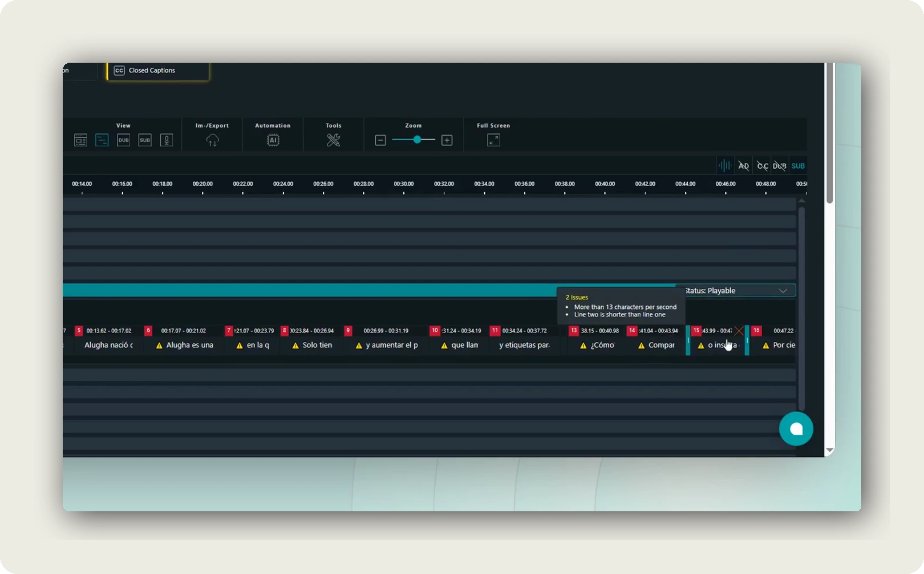
Task: Open the Im-/Export cloud icon
Action: pos(212,140)
